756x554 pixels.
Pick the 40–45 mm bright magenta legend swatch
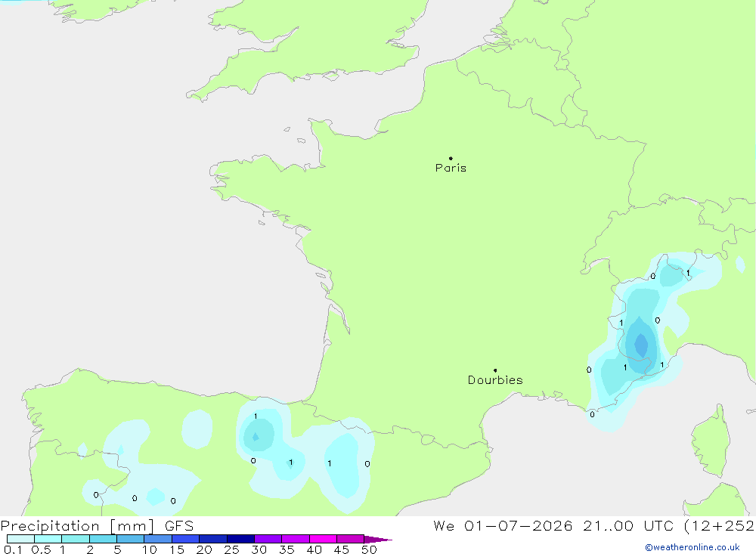pyautogui.click(x=323, y=539)
